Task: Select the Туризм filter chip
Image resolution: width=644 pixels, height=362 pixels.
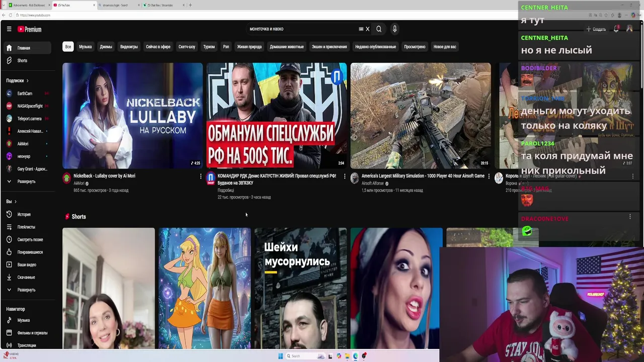Action: [x=209, y=47]
